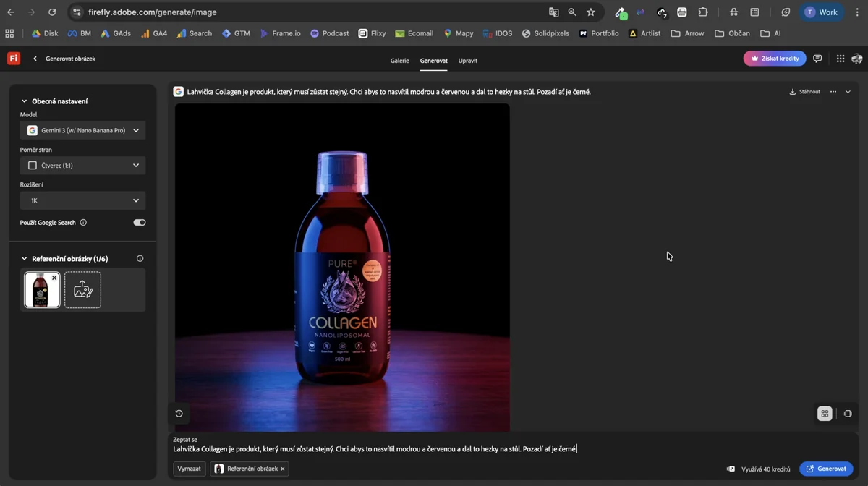The width and height of the screenshot is (868, 486).
Task: Click the site information icon in the address bar
Action: [77, 12]
